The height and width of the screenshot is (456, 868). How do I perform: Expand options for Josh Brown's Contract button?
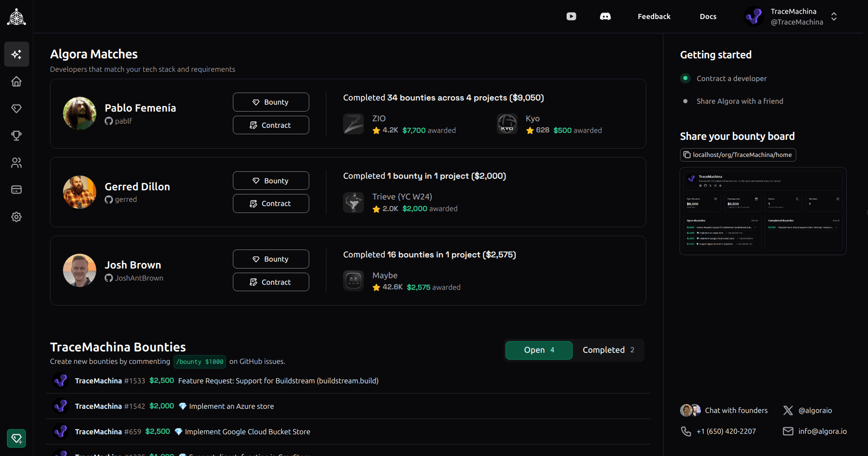click(x=271, y=282)
